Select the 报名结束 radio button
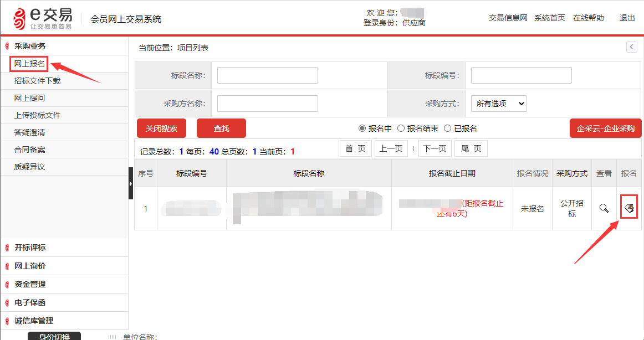This screenshot has height=340, width=644. point(401,128)
